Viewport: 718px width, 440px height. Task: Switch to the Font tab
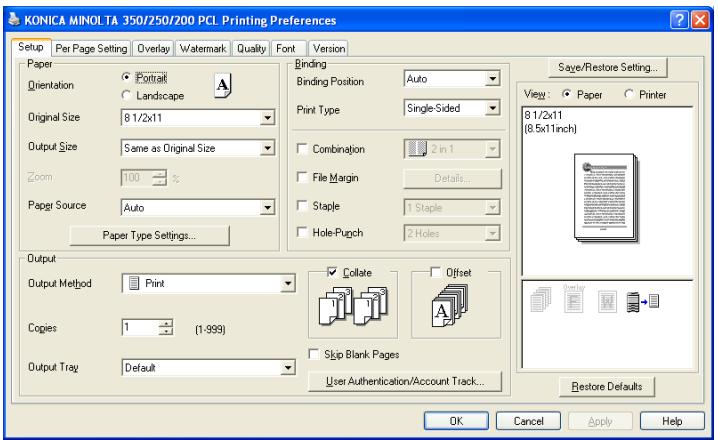coord(286,48)
